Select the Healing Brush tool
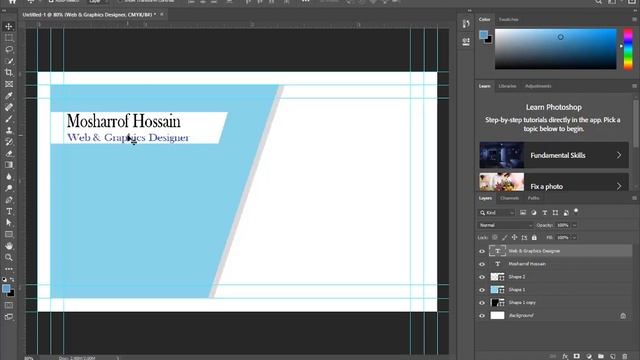 point(9,107)
